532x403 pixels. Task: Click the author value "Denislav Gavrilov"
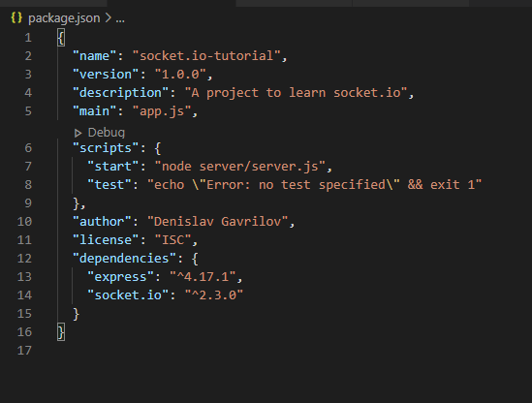[x=217, y=222]
